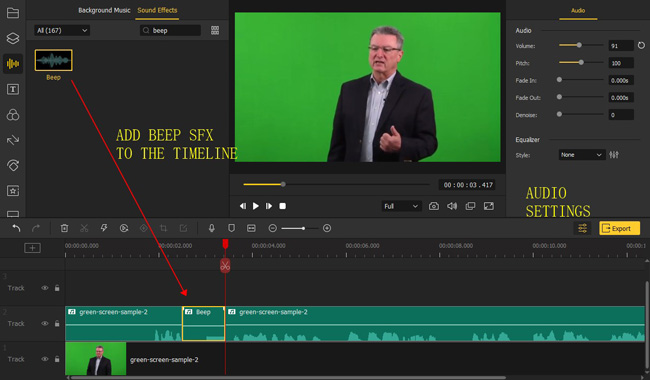The height and width of the screenshot is (380, 650).
Task: Click the Volume value field showing 91
Action: tap(621, 46)
